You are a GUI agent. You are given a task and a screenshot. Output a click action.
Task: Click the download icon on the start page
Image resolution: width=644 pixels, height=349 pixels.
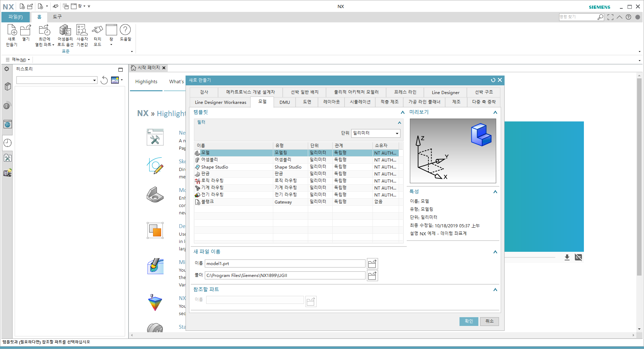[x=567, y=257]
